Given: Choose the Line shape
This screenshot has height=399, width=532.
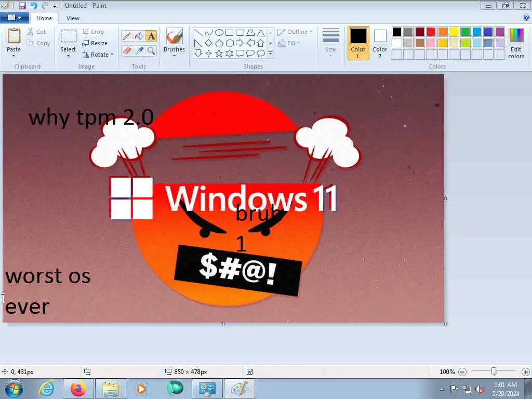Looking at the screenshot, I should (x=198, y=33).
